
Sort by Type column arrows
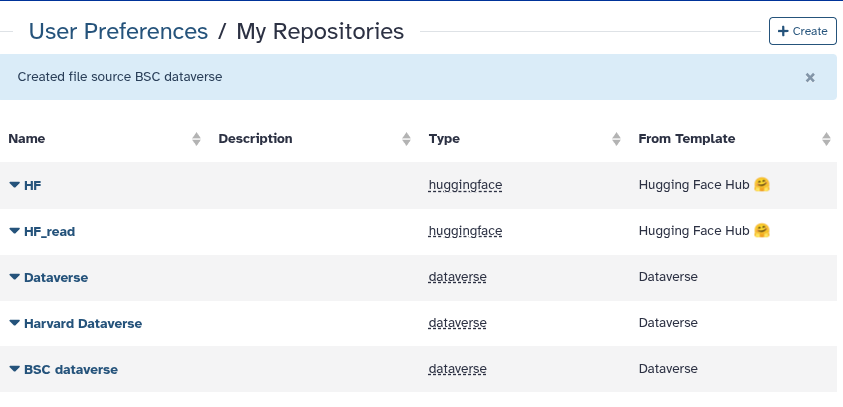point(616,139)
